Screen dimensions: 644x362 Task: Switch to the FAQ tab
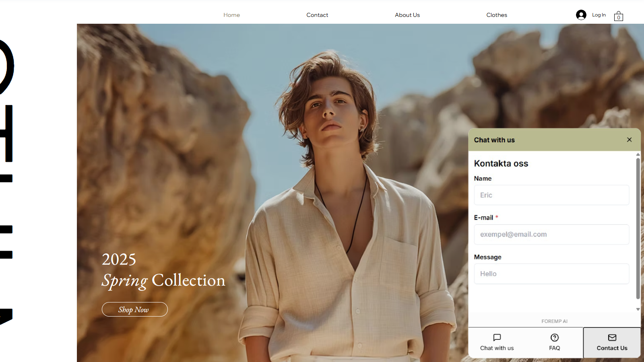pyautogui.click(x=554, y=343)
